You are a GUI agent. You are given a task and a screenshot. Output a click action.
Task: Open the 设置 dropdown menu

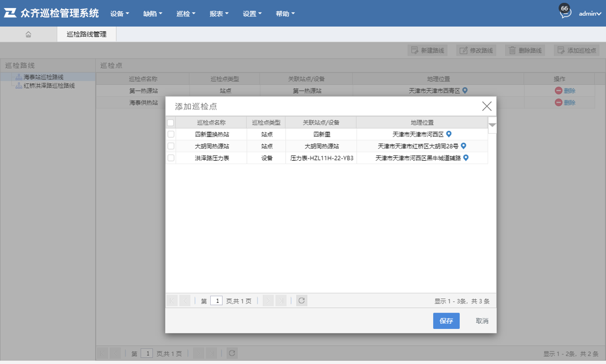(x=252, y=14)
